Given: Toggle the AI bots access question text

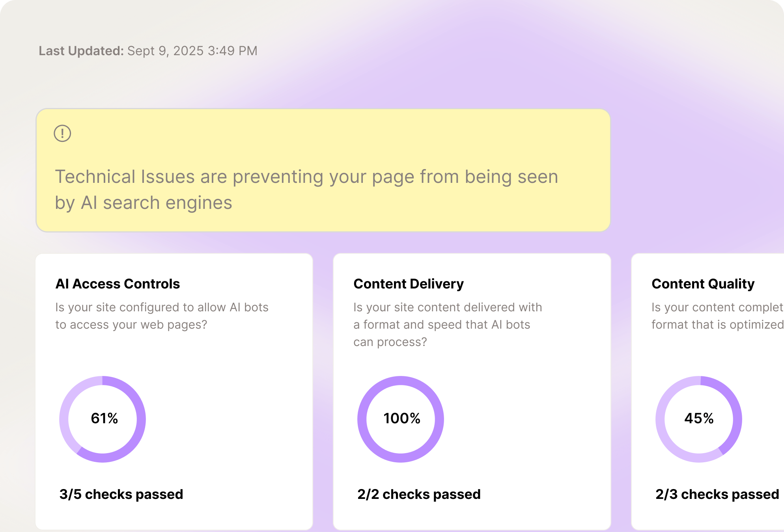Looking at the screenshot, I should click(x=162, y=316).
